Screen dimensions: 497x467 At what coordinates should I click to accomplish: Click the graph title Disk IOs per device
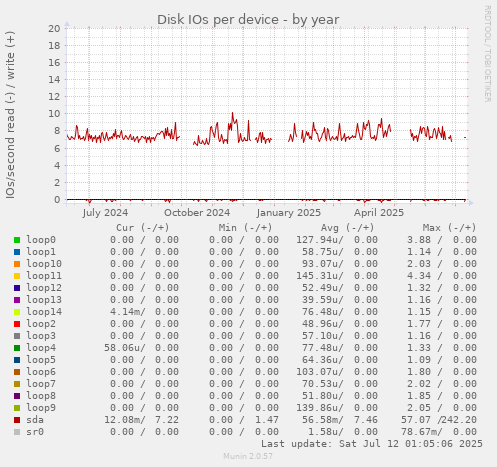coord(248,19)
